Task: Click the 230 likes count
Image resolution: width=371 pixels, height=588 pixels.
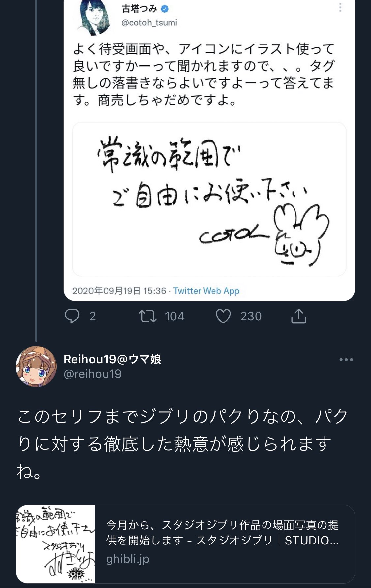Action: tap(251, 316)
